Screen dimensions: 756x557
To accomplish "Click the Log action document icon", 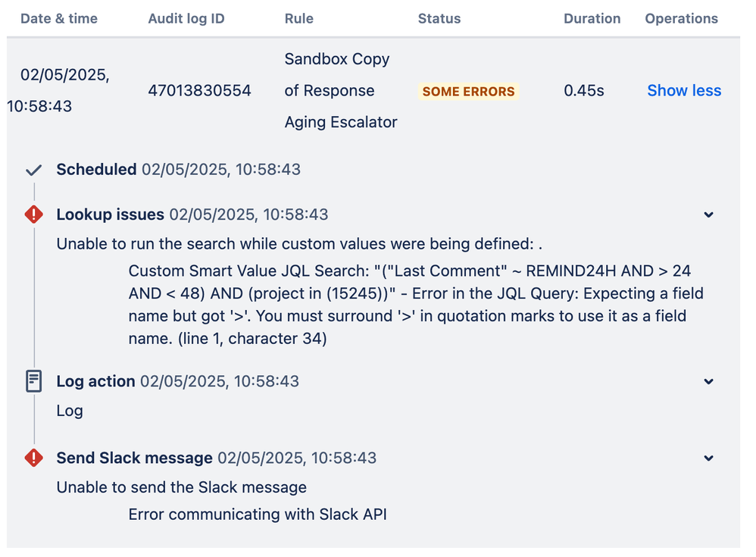I will coord(33,381).
